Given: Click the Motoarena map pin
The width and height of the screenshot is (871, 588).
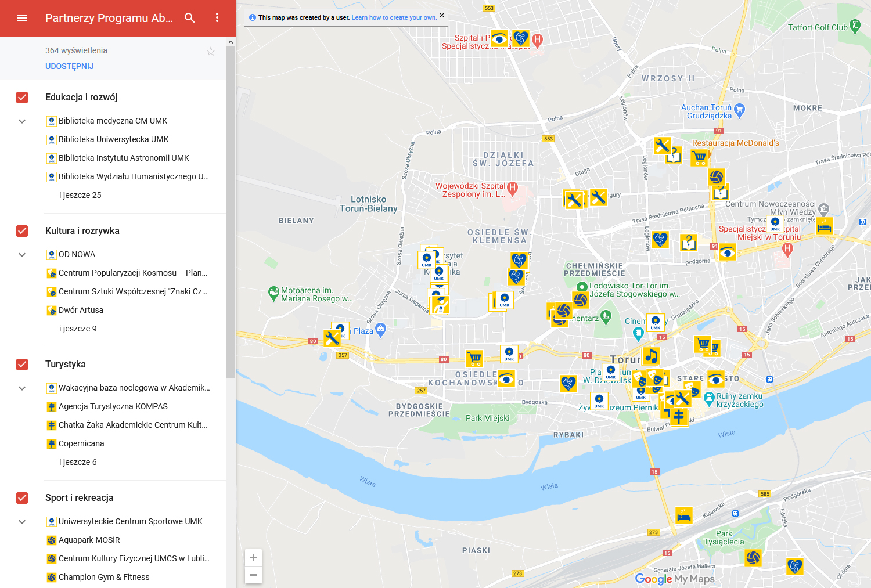Looking at the screenshot, I should coord(273,293).
